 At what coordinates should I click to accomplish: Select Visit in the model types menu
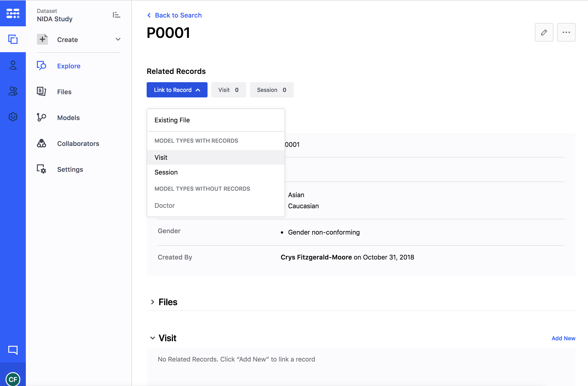pos(161,157)
